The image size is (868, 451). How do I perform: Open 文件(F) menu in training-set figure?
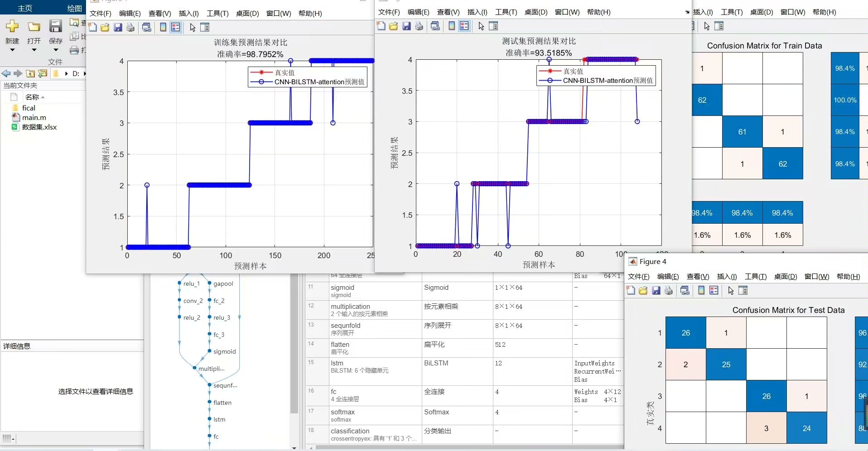click(x=100, y=14)
